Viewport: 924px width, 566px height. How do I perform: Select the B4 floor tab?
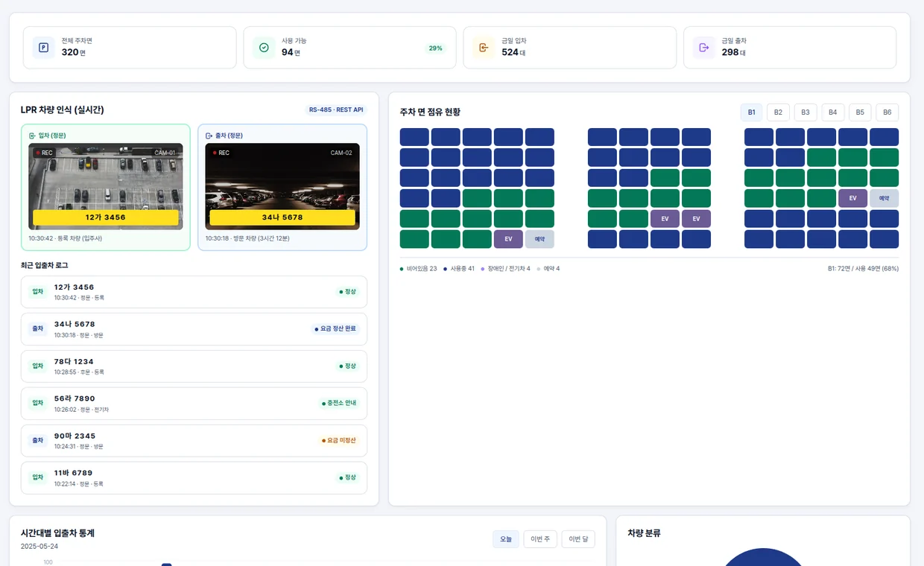tap(833, 112)
